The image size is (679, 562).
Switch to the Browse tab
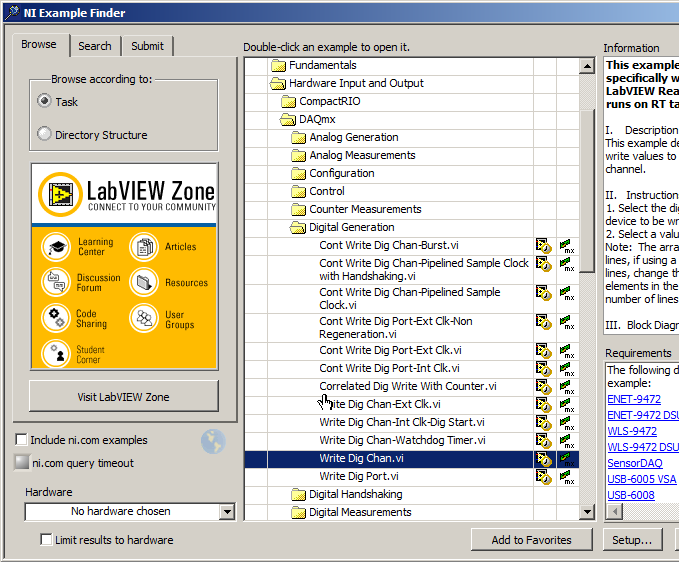(39, 45)
